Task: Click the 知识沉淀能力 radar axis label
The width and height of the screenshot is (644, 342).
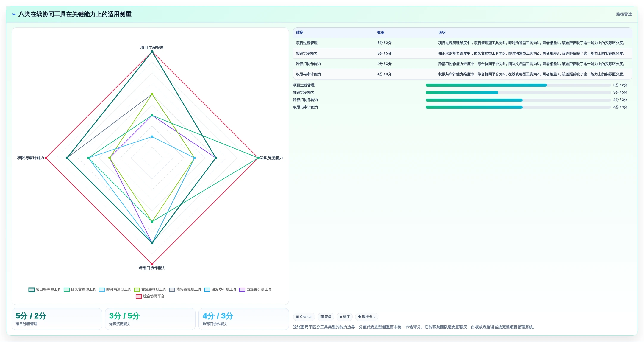Action: [271, 158]
